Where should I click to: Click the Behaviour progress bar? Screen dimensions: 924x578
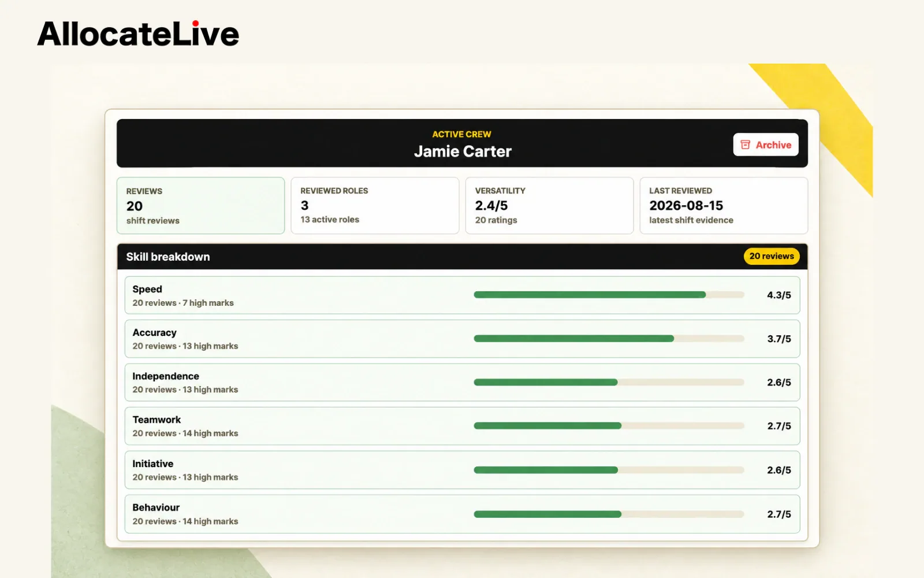point(609,514)
